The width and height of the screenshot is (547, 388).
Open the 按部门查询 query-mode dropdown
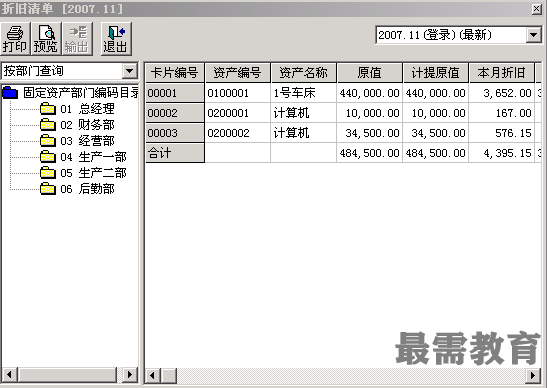pos(129,71)
